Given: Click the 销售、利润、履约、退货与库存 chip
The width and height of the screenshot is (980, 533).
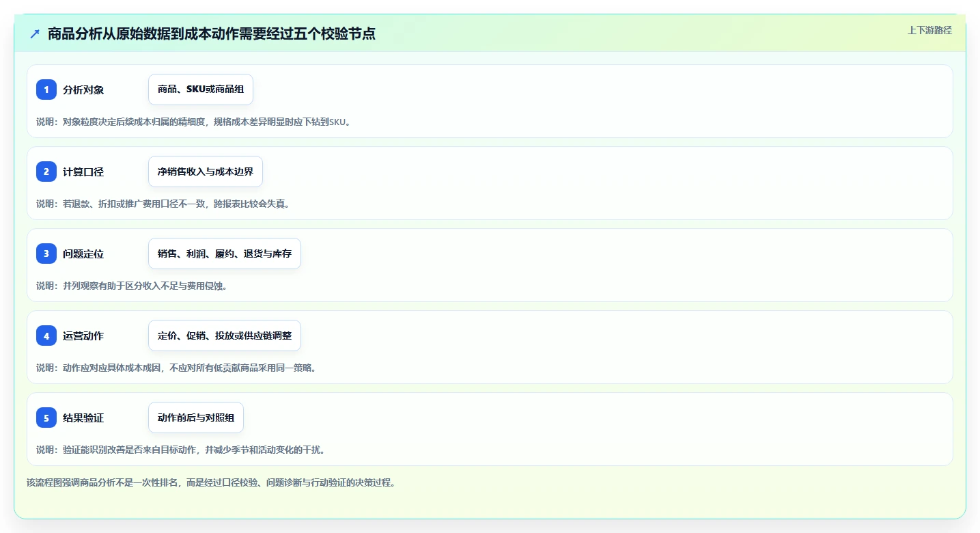Looking at the screenshot, I should click(x=225, y=254).
